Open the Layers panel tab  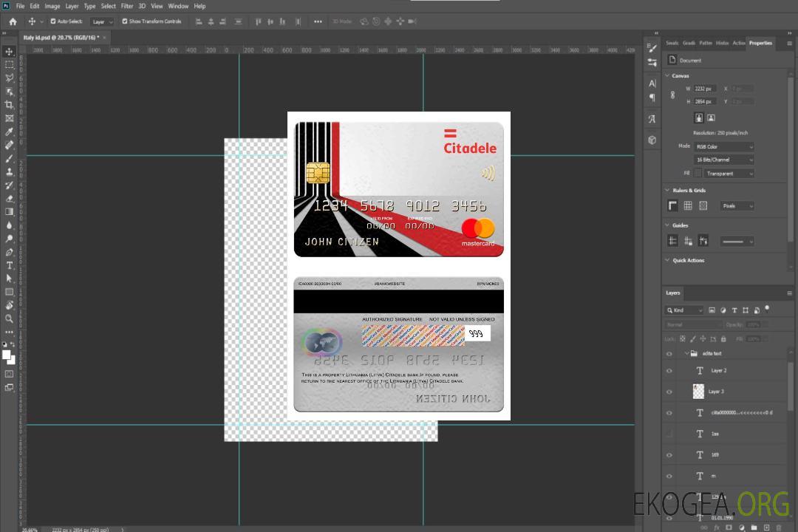coord(673,293)
